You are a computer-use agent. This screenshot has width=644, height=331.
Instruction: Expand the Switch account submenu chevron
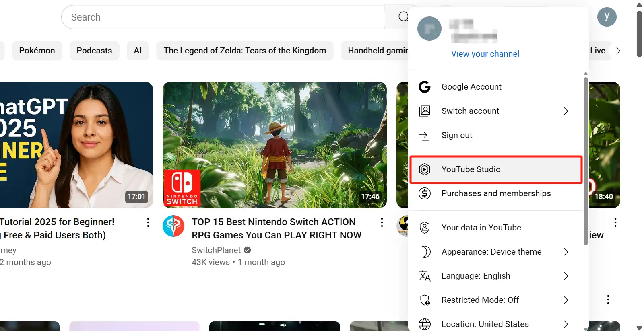(566, 111)
